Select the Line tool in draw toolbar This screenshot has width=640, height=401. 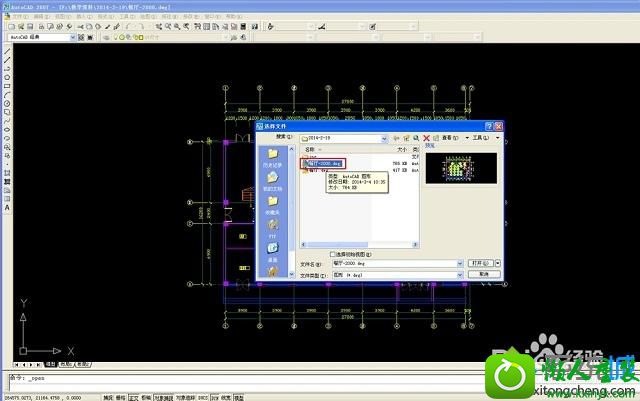[x=7, y=51]
